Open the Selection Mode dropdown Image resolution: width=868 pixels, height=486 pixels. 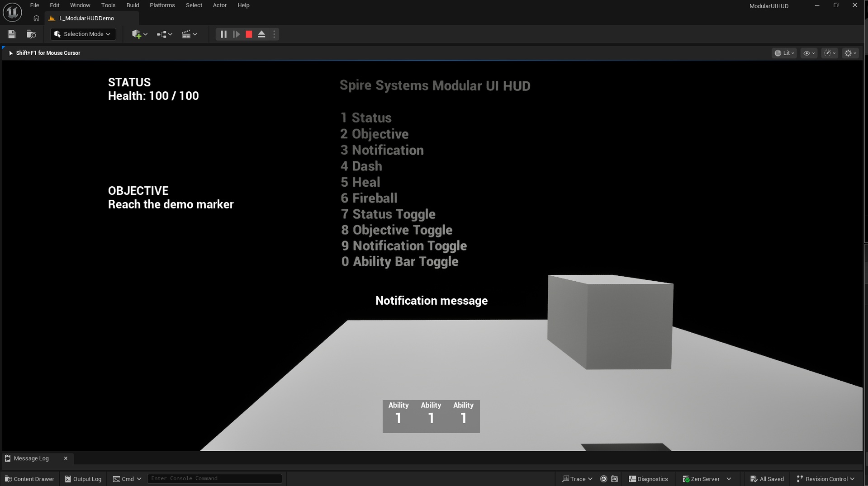click(x=83, y=34)
